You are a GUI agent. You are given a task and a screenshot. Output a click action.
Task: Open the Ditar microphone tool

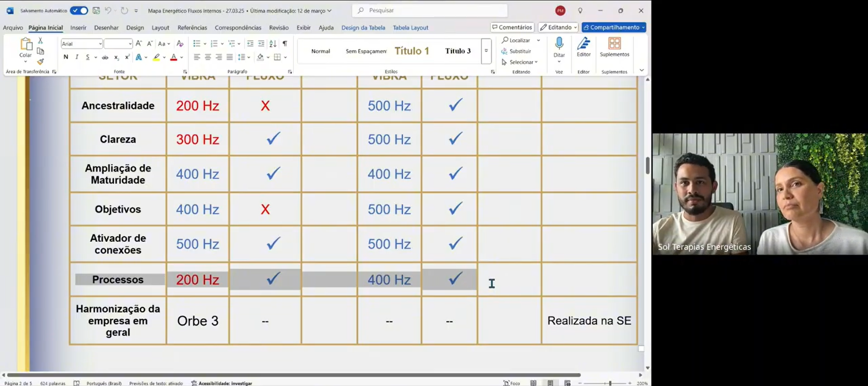[x=559, y=47]
